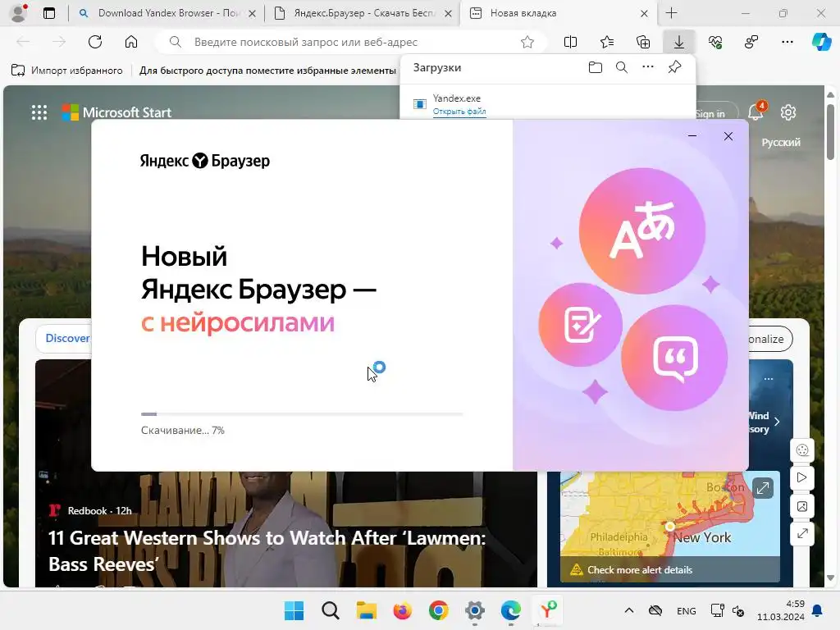The image size is (840, 630).
Task: Open the browser extensions/share icon
Action: 751,42
